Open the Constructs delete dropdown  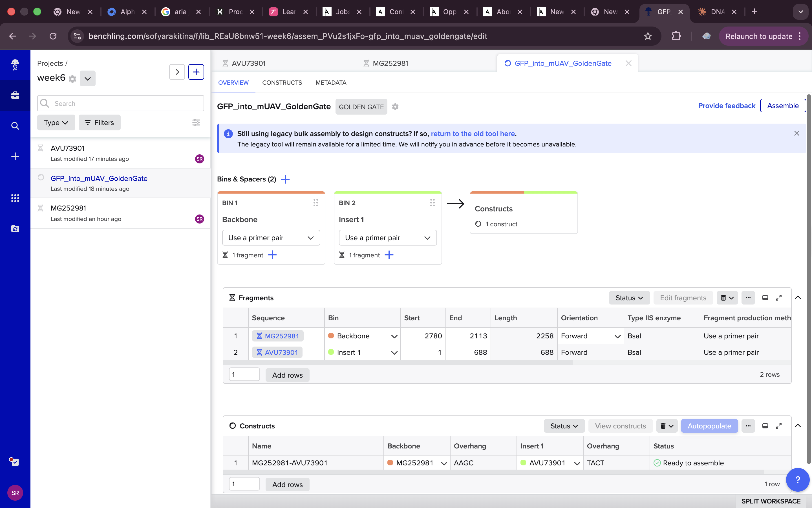[x=667, y=426]
